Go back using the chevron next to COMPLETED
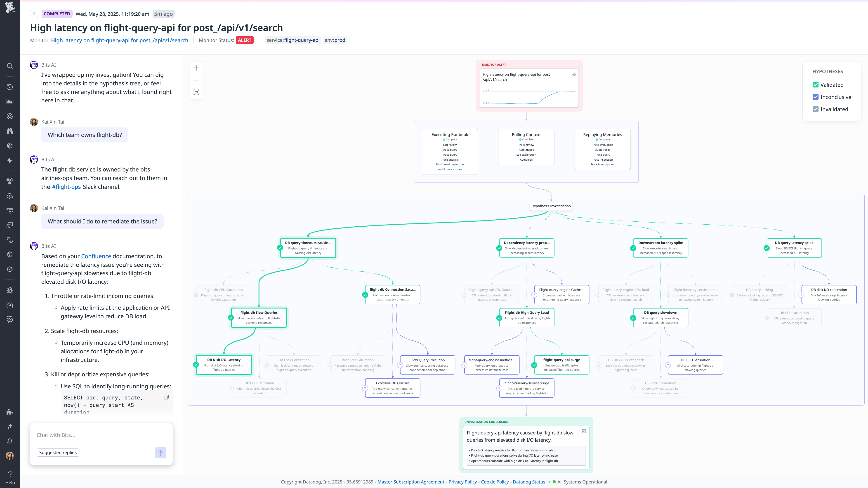This screenshot has height=488, width=868. (x=34, y=14)
